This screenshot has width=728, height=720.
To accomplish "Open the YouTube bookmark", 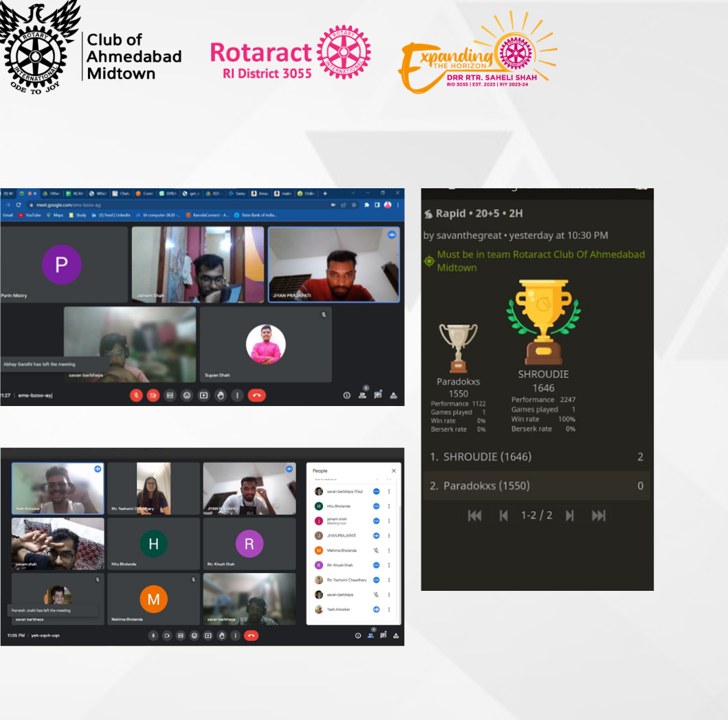I will pos(30,215).
